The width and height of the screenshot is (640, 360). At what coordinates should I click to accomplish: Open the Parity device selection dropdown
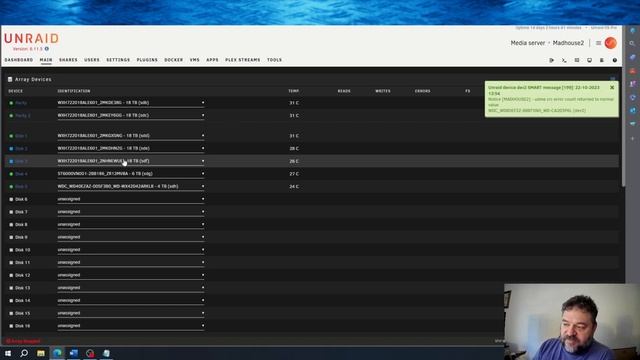131,103
